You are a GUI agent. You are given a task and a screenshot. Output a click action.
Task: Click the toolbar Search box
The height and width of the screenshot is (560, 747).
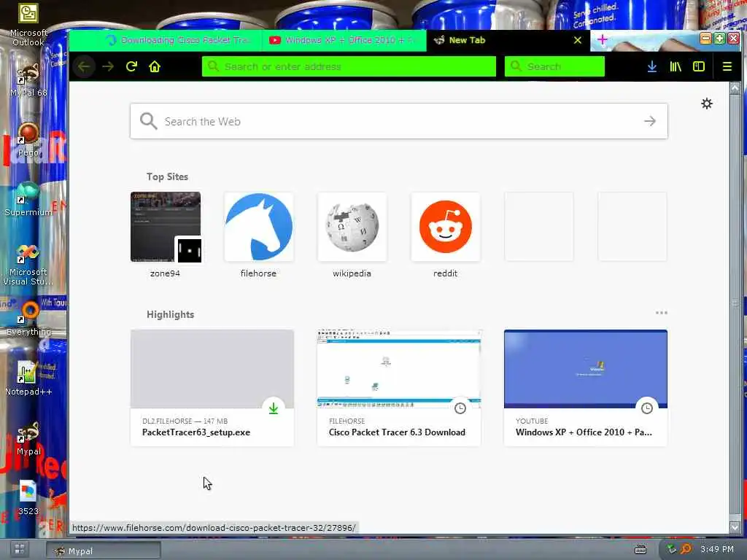coord(554,66)
